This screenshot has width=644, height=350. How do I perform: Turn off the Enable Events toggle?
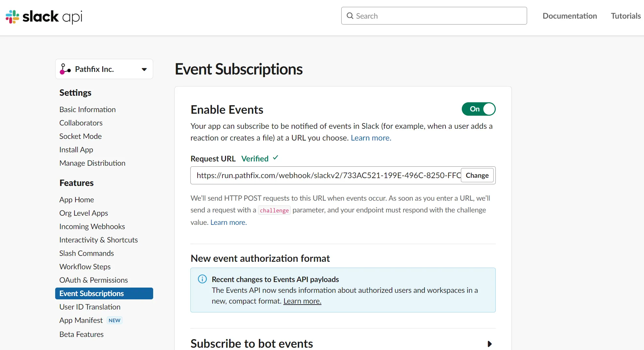[478, 109]
